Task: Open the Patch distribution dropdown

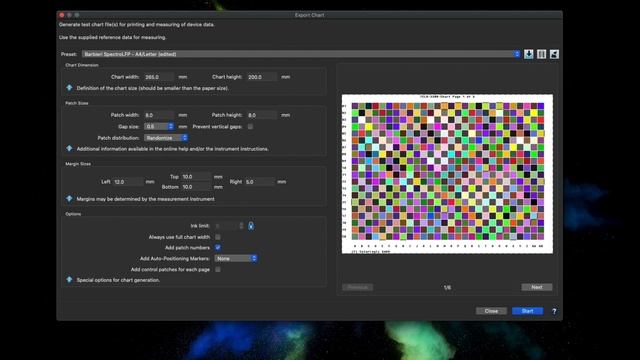Action: click(x=166, y=138)
